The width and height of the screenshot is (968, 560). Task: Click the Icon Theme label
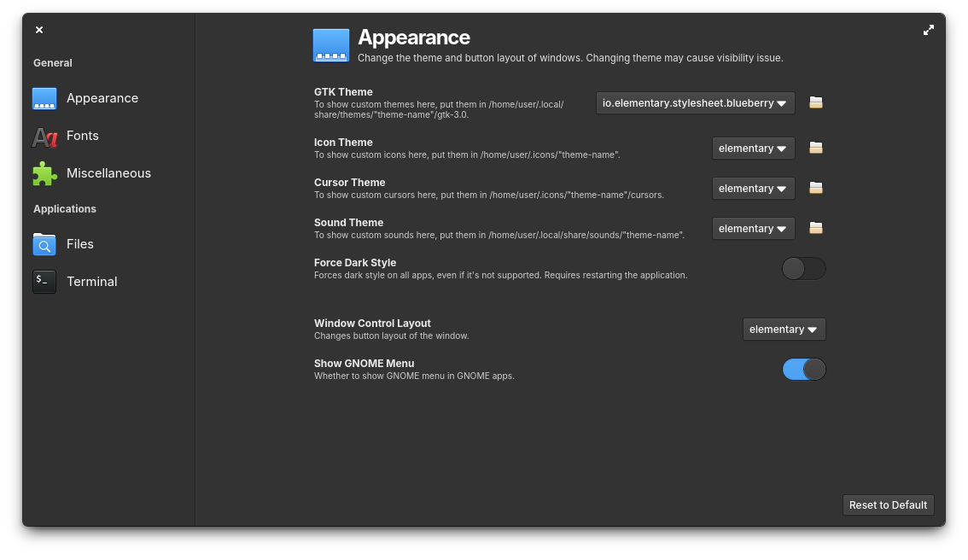click(x=343, y=142)
